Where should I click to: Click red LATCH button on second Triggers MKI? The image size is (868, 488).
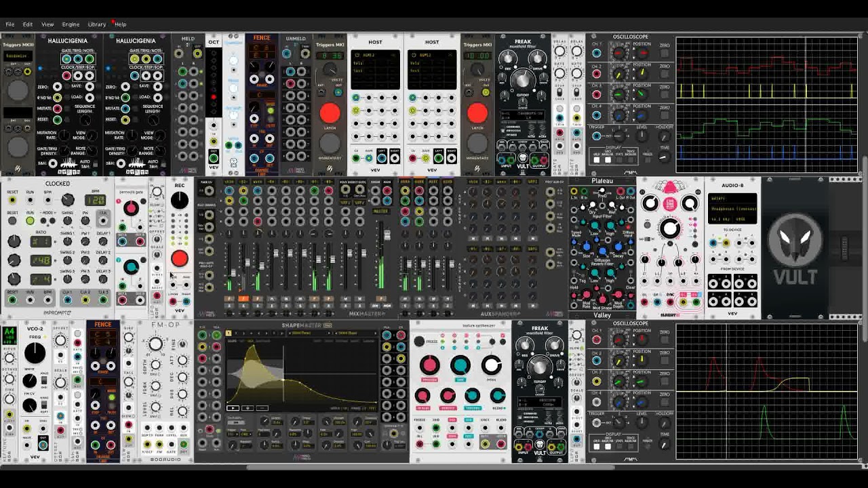(477, 113)
